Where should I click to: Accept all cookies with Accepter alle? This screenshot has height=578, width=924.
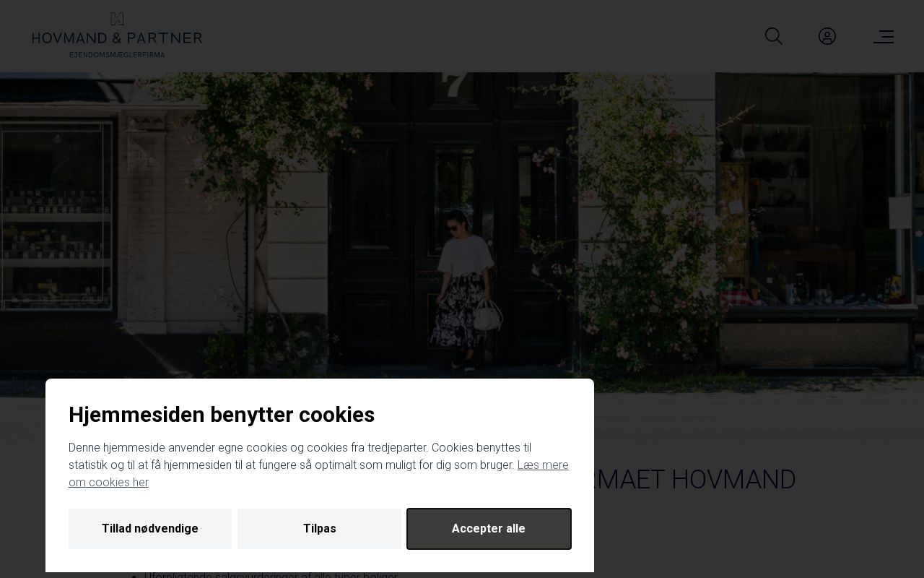click(x=489, y=529)
